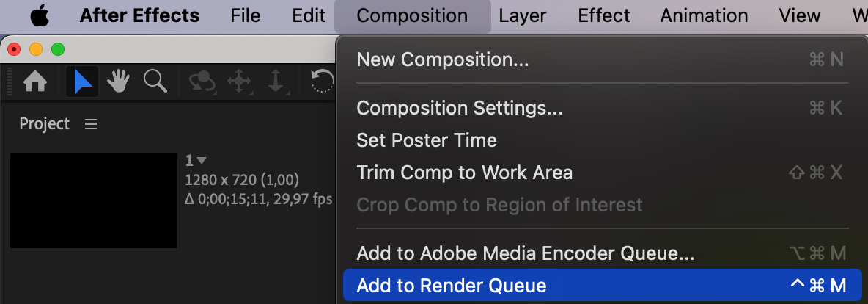The height and width of the screenshot is (304, 868).
Task: Click Add to Render Queue
Action: click(x=452, y=286)
